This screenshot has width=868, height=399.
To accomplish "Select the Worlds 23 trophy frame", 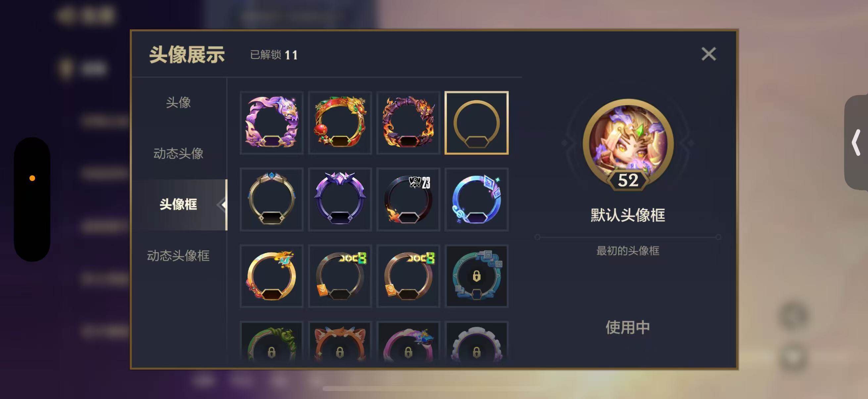I will click(409, 199).
